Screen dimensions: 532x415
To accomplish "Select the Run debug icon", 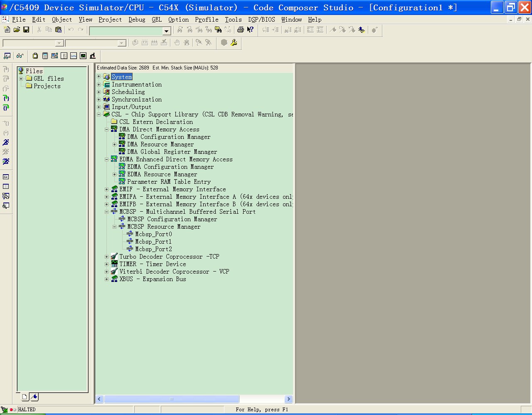I will point(7,142).
